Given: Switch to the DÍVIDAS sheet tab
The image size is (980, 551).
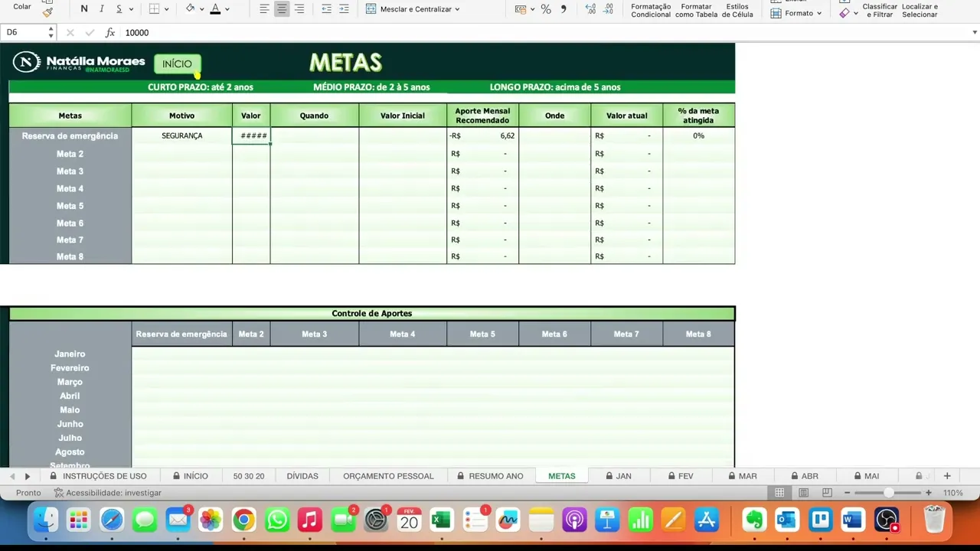Looking at the screenshot, I should point(302,476).
